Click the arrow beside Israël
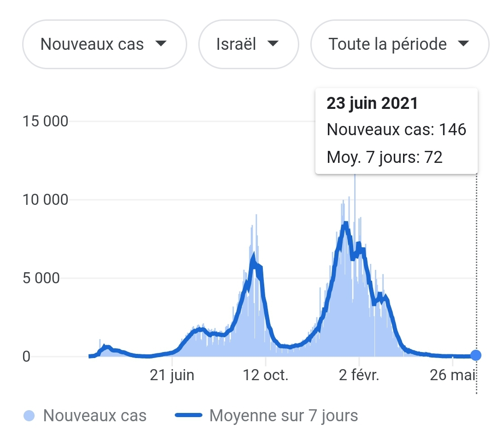Screen dimensions: 498x448 coord(273,44)
